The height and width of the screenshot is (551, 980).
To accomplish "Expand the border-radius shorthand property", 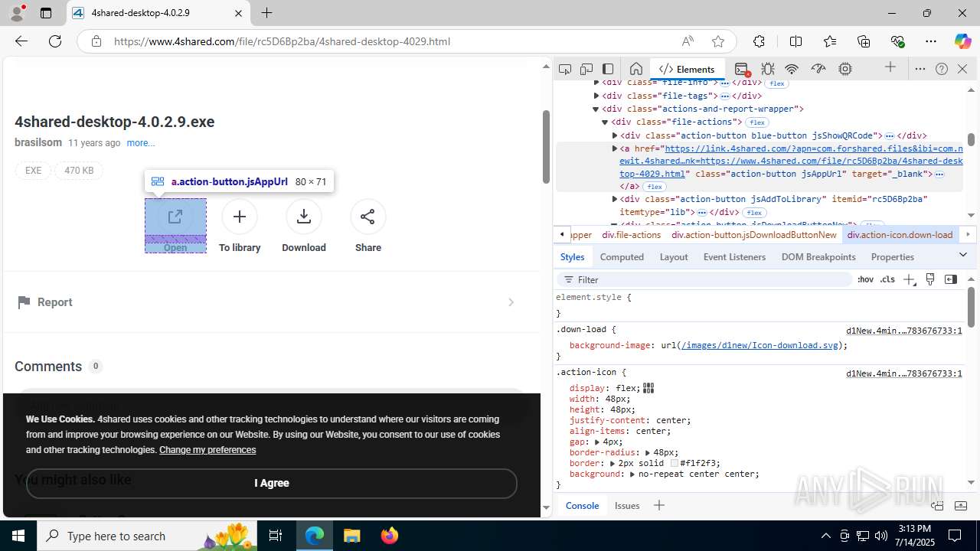I will coord(648,452).
